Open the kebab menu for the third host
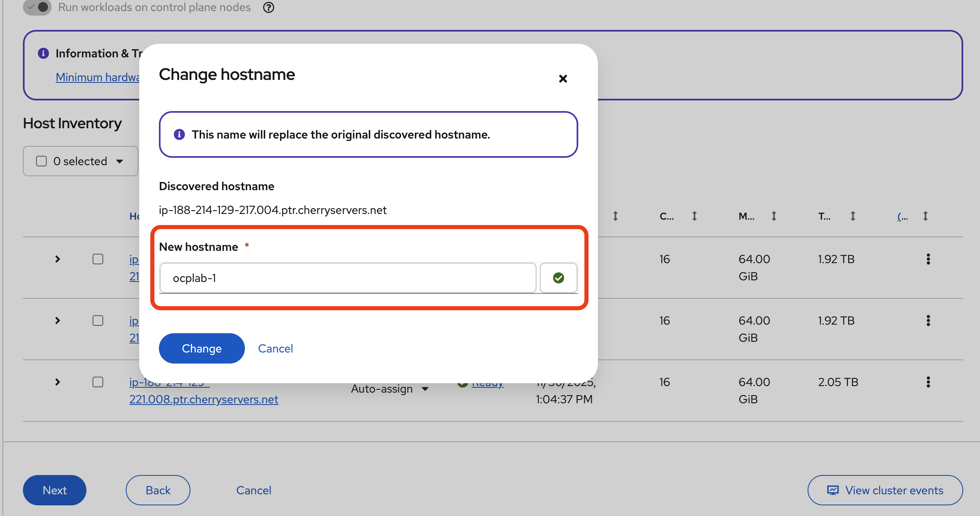The width and height of the screenshot is (980, 516). coord(928,382)
